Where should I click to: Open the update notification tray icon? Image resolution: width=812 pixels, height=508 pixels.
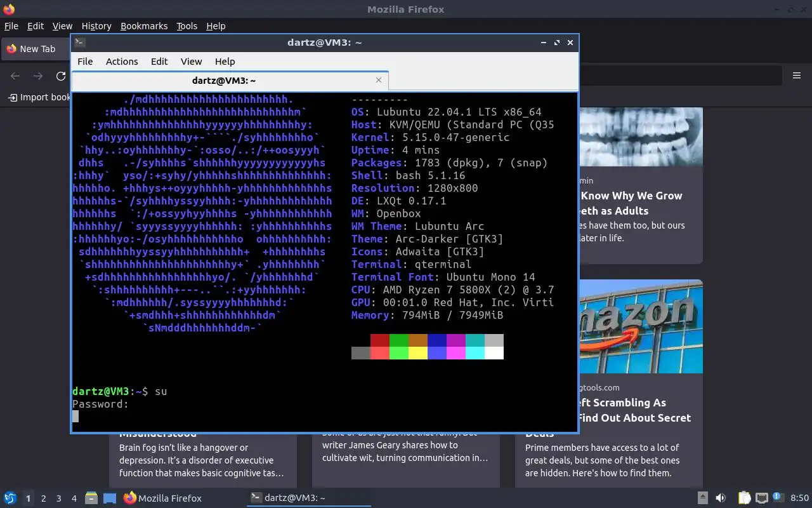[778, 498]
